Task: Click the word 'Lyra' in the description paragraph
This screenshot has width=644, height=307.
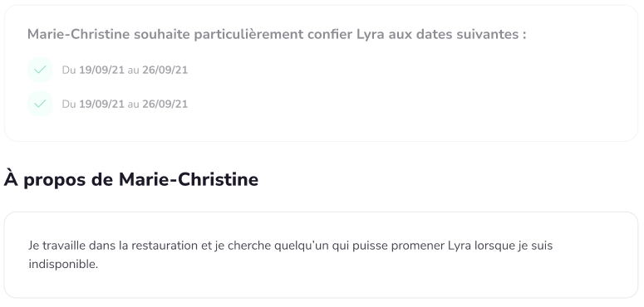Action: (460, 246)
